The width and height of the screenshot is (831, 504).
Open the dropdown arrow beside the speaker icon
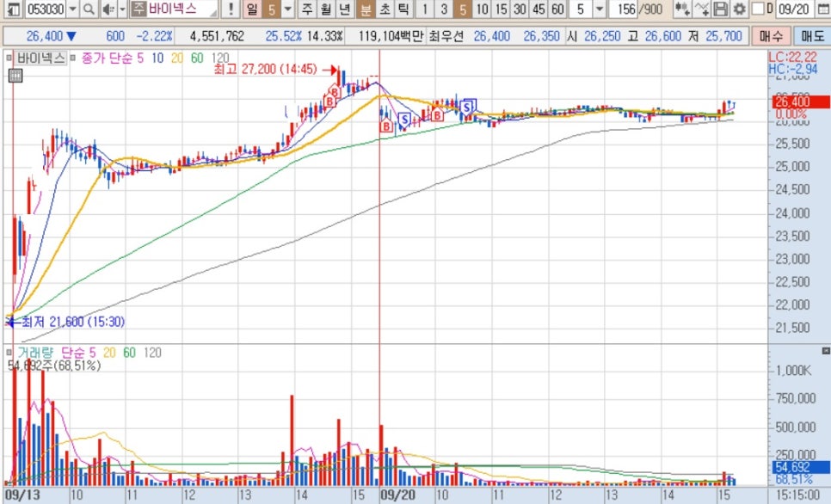coord(122,9)
